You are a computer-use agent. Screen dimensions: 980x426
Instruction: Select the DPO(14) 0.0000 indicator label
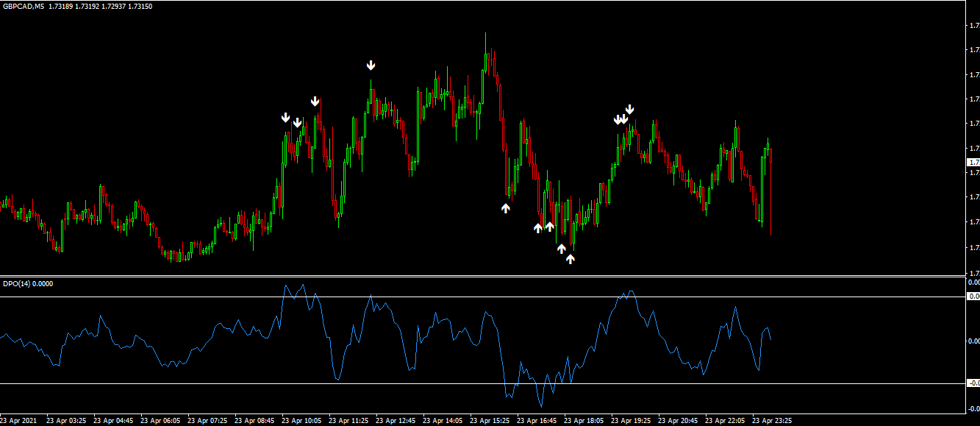pyautogui.click(x=29, y=283)
